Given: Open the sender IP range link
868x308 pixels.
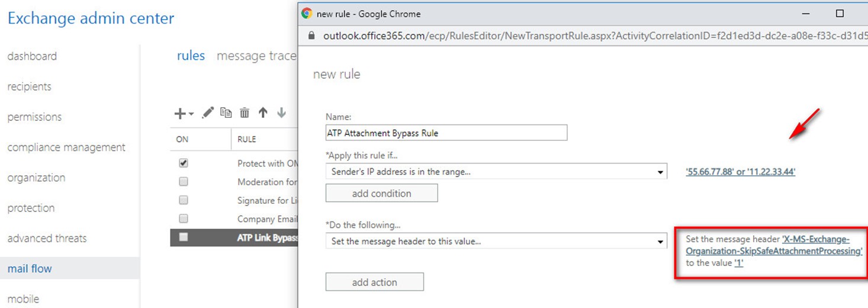Looking at the screenshot, I should [740, 172].
